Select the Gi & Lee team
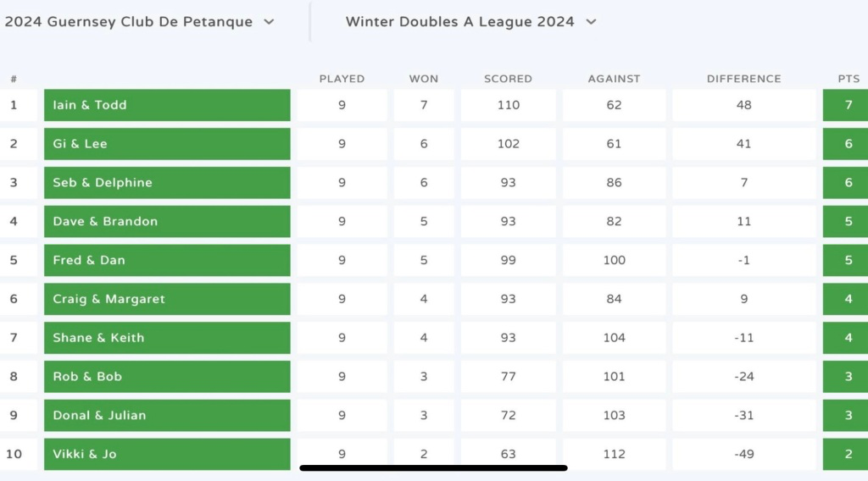The height and width of the screenshot is (481, 868). coord(167,144)
